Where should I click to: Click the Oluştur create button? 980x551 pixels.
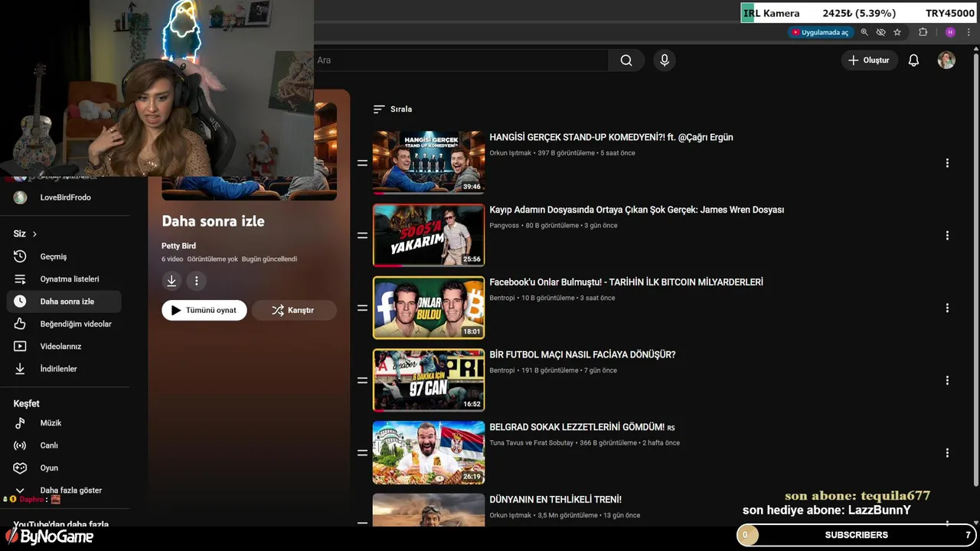pos(869,60)
